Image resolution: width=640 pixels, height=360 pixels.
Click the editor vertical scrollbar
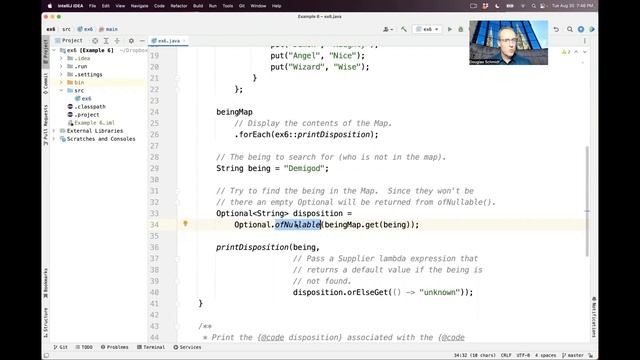[x=587, y=201]
